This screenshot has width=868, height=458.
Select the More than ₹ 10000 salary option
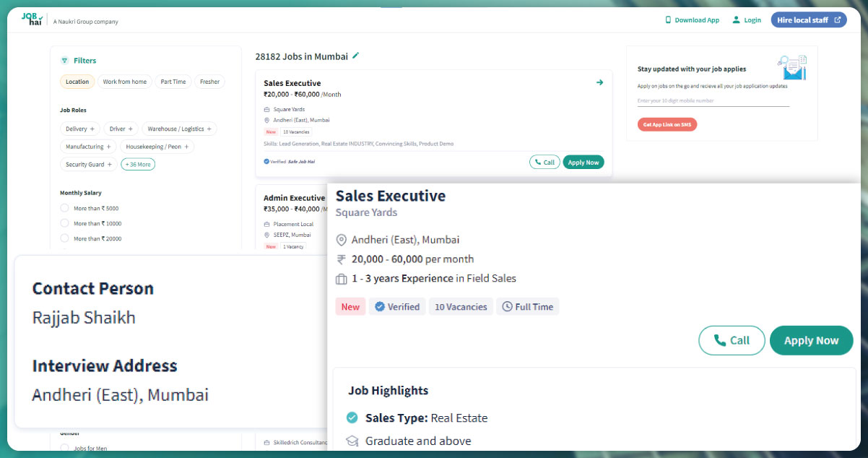[x=65, y=223]
